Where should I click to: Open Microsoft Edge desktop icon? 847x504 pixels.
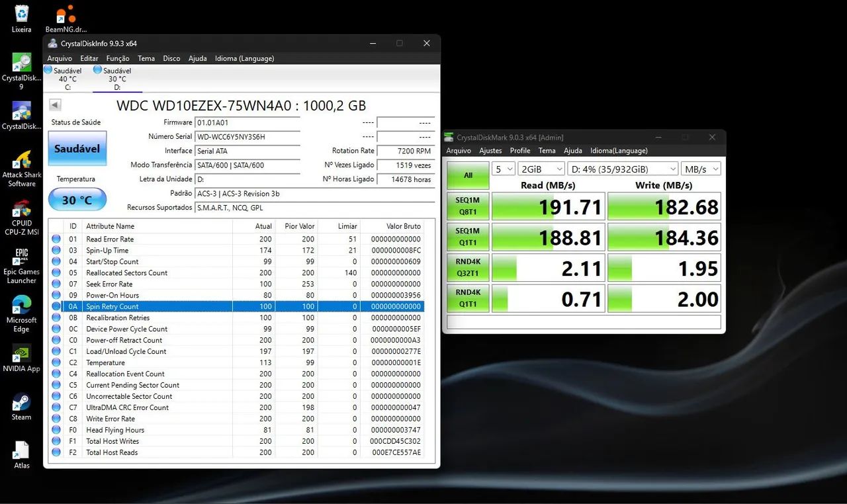tap(22, 314)
